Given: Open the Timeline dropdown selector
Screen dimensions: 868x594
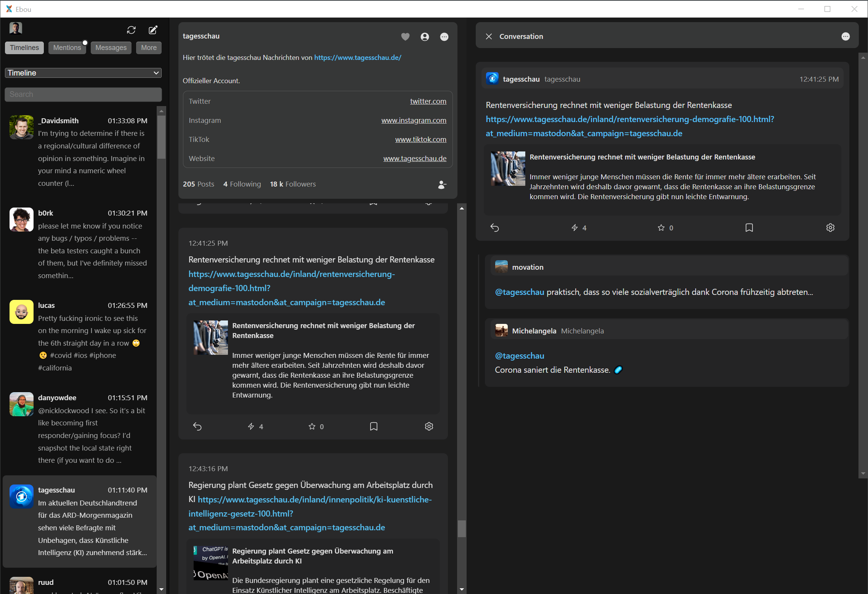Looking at the screenshot, I should pyautogui.click(x=83, y=73).
